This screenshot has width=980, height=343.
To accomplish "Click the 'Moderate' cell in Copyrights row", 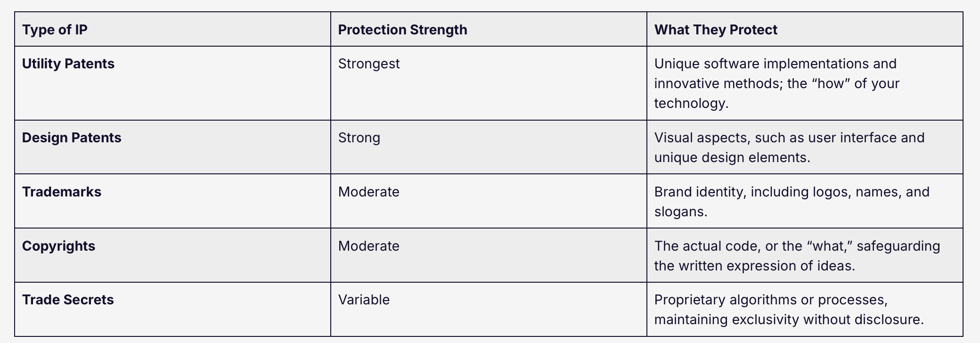I will click(369, 246).
